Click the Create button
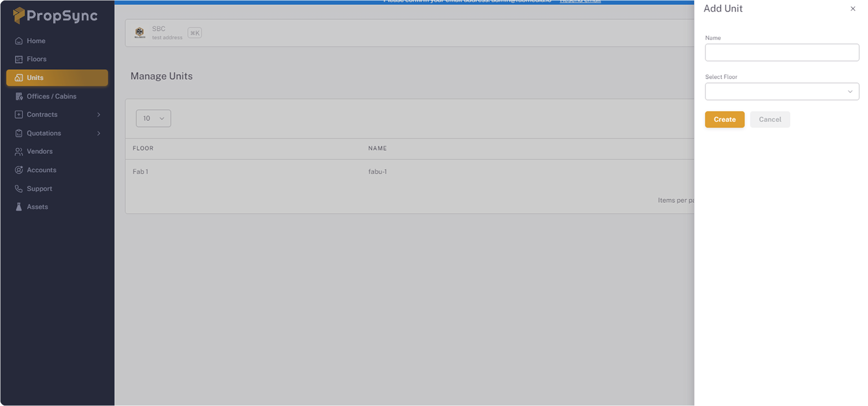868x406 pixels. [x=725, y=119]
